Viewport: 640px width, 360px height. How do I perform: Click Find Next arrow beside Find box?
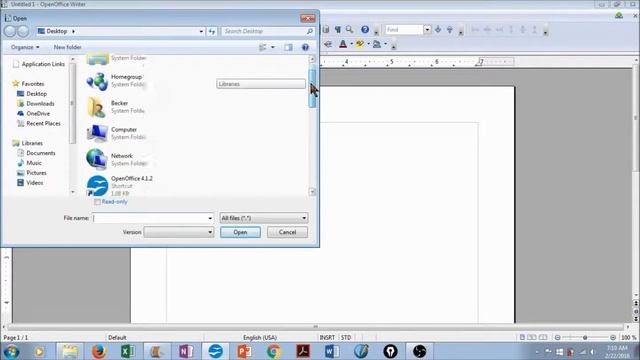coord(438,29)
